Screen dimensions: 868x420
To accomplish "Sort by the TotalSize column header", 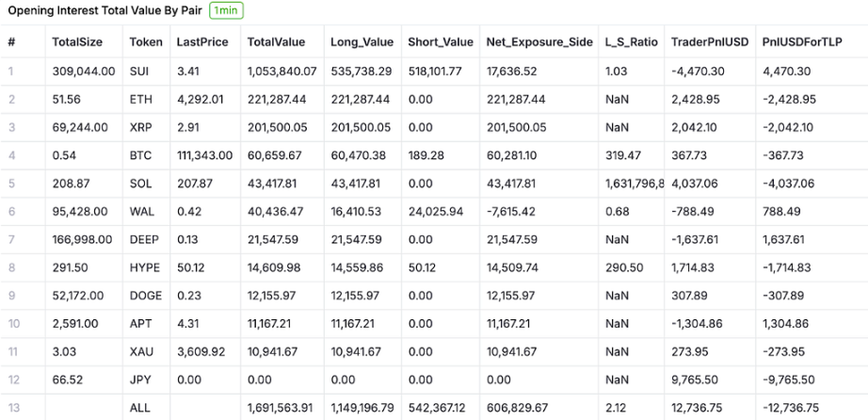I will pyautogui.click(x=76, y=42).
